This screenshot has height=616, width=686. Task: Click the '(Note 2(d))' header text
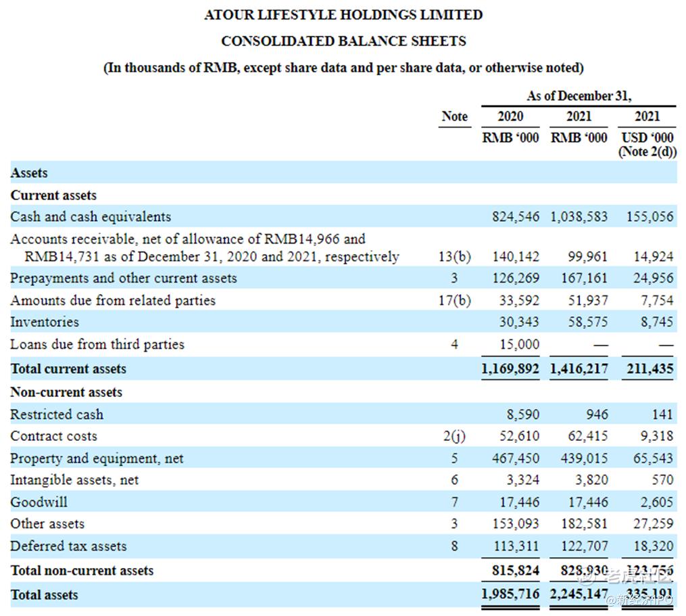pos(647,151)
